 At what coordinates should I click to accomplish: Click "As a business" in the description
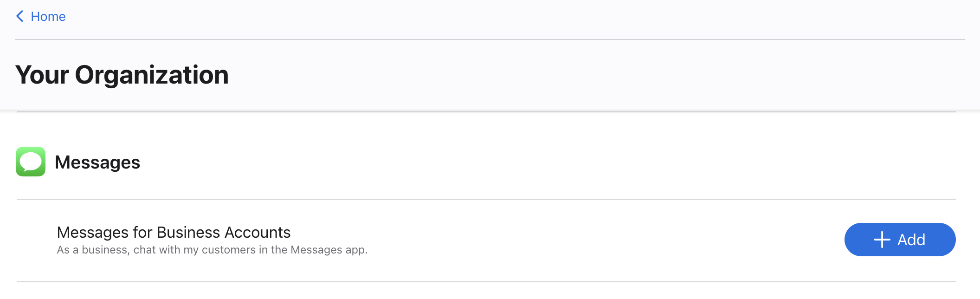(x=92, y=250)
